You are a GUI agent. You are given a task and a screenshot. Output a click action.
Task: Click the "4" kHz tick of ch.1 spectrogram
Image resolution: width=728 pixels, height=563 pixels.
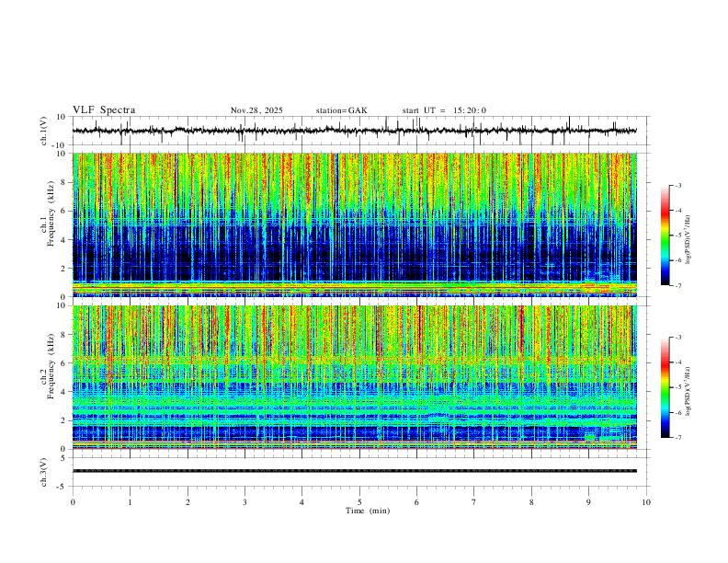tap(64, 240)
